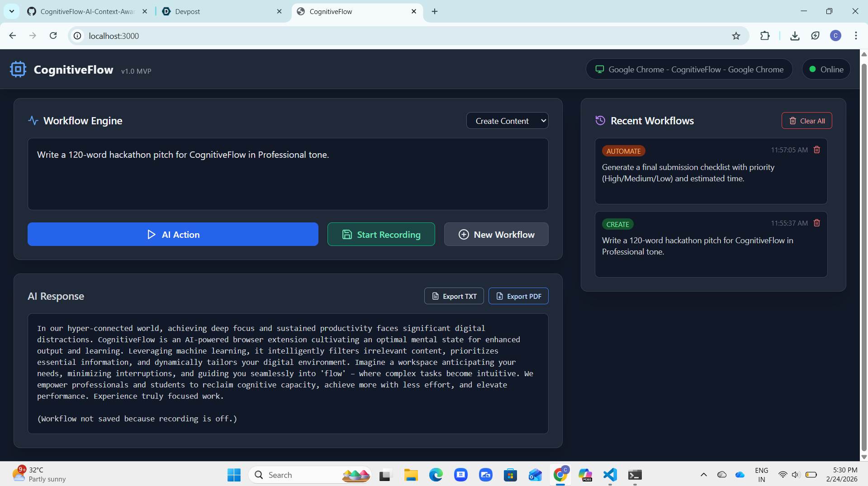The height and width of the screenshot is (486, 868).
Task: Export the response as PDF
Action: click(518, 296)
